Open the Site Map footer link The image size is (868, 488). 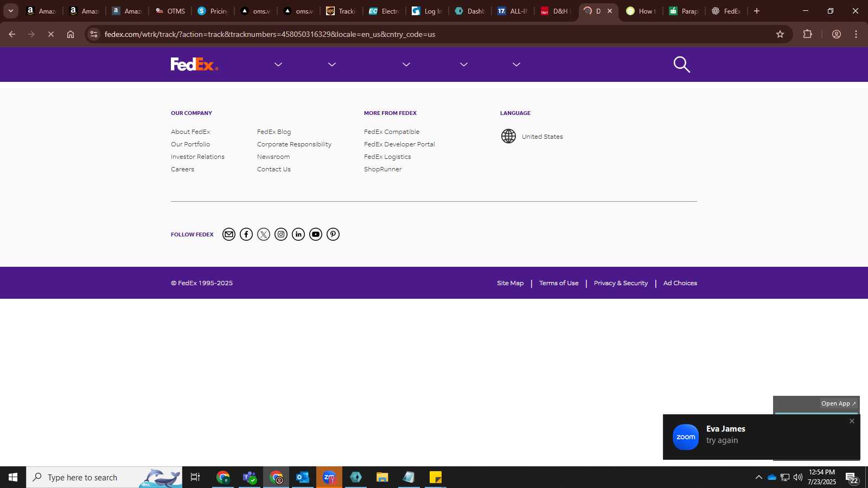(510, 283)
